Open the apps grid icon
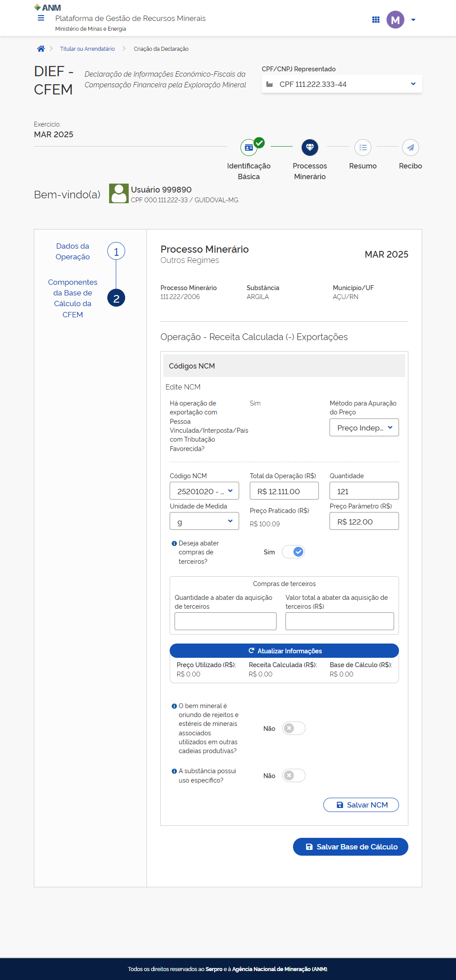Viewport: 456px width, 980px height. (376, 20)
